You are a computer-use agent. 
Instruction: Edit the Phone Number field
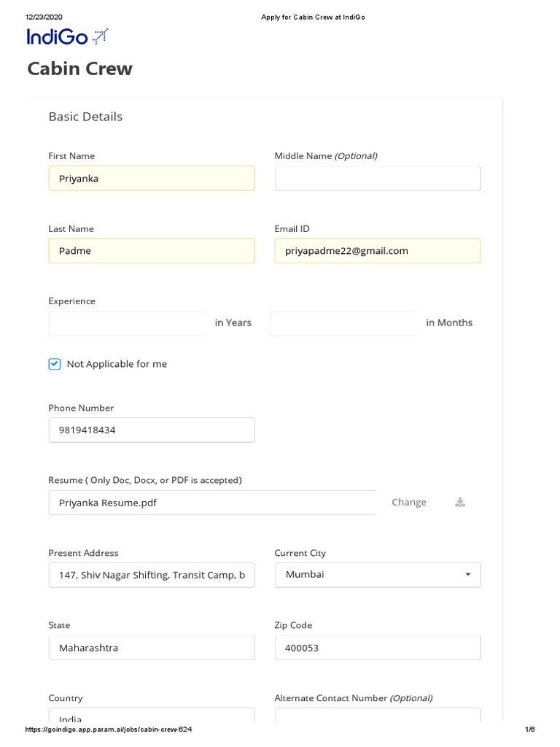click(152, 430)
